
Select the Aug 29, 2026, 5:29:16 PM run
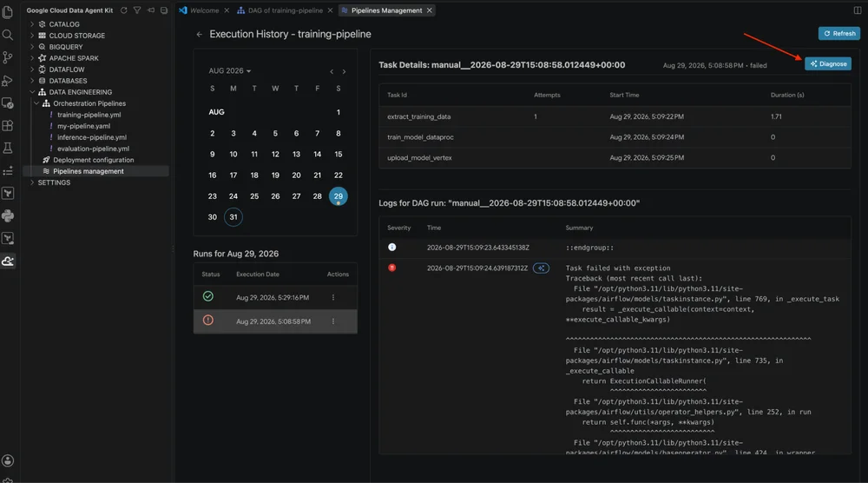pos(275,297)
